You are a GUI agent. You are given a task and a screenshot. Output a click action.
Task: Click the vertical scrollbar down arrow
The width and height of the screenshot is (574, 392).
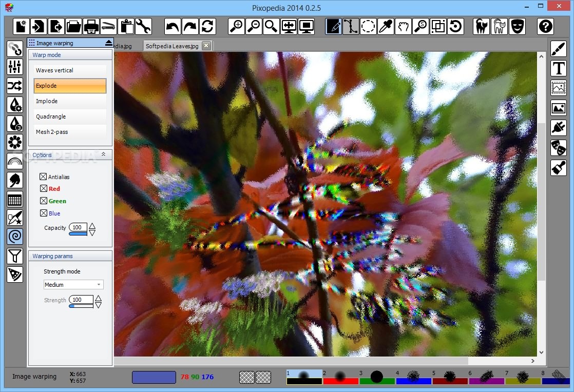(541, 352)
